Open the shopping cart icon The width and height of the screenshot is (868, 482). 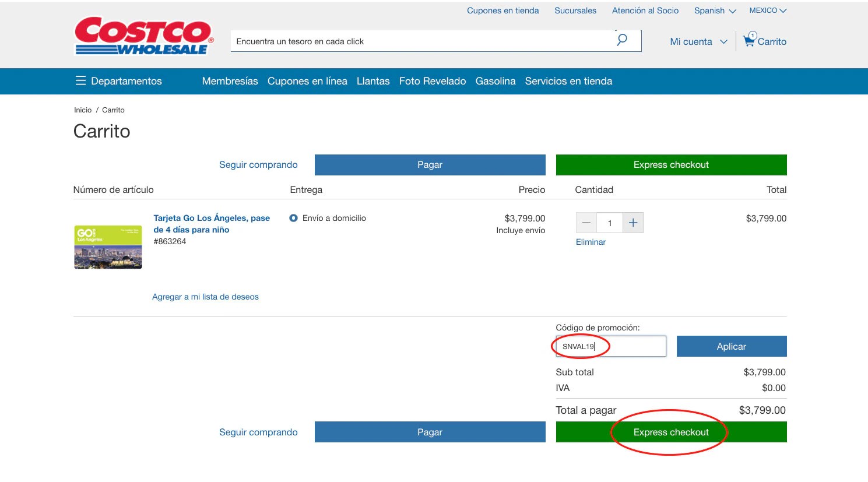pos(749,40)
